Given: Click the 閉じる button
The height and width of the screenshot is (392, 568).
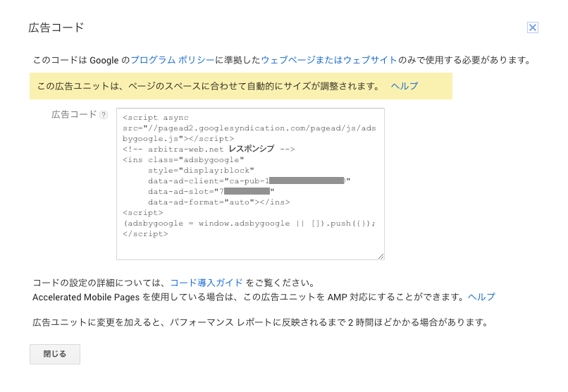Looking at the screenshot, I should click(55, 354).
